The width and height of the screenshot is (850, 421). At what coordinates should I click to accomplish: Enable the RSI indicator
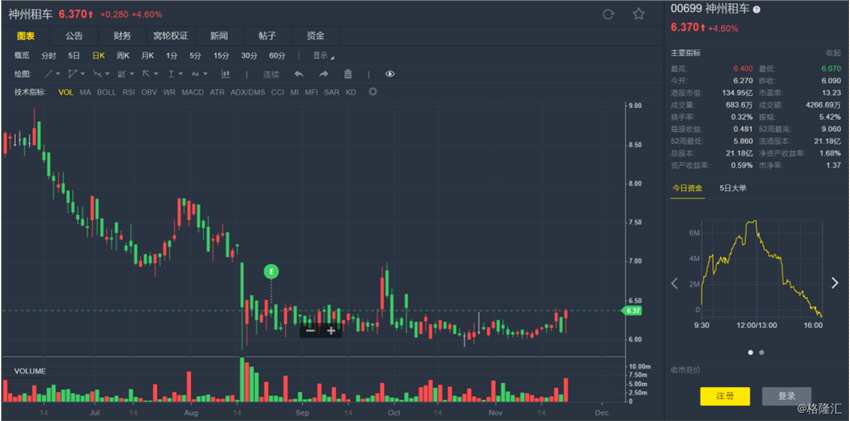click(x=128, y=92)
